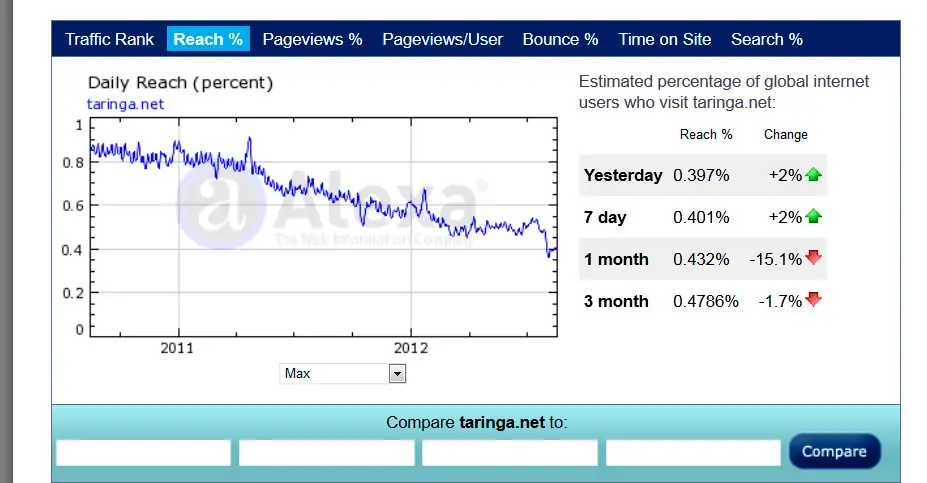The height and width of the screenshot is (483, 927).
Task: Click the 2011 axis label on the chart
Action: click(177, 348)
